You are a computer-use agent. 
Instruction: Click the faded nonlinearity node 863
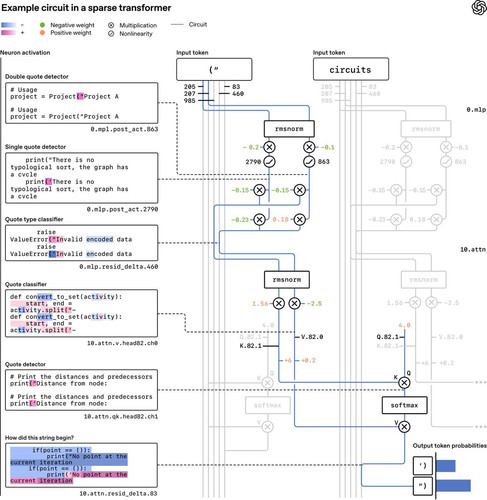(446, 162)
